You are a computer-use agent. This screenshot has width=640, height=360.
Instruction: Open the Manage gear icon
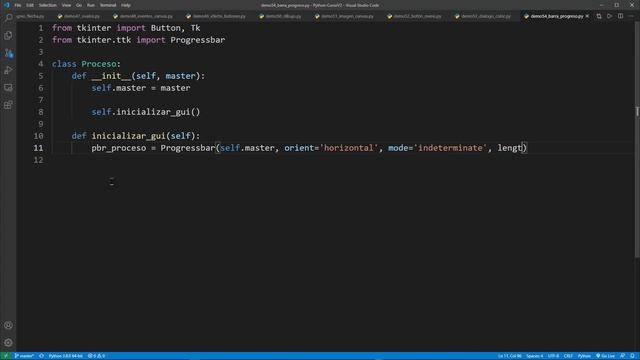(x=8, y=342)
